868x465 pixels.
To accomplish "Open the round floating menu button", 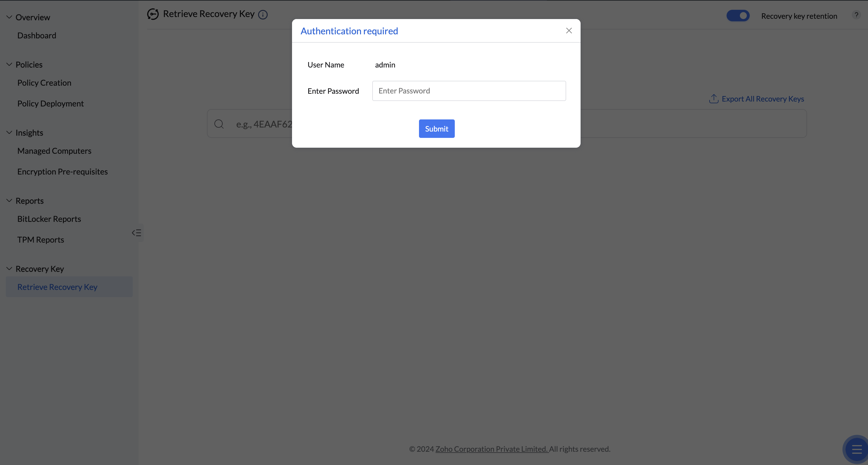I will pyautogui.click(x=856, y=449).
